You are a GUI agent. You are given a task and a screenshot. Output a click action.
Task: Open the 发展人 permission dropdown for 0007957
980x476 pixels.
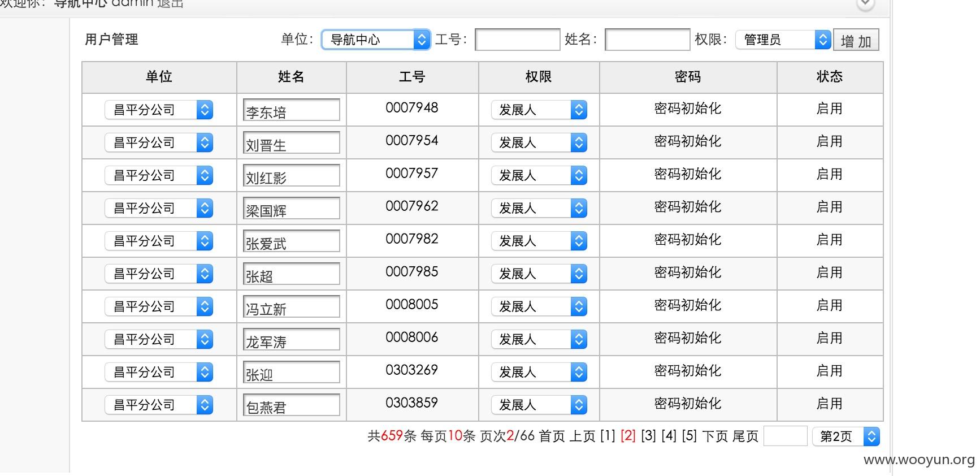pyautogui.click(x=539, y=175)
